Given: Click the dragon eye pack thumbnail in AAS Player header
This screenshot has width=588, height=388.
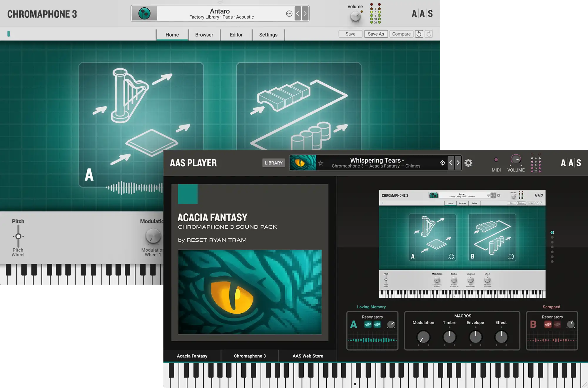Looking at the screenshot, I should (303, 163).
